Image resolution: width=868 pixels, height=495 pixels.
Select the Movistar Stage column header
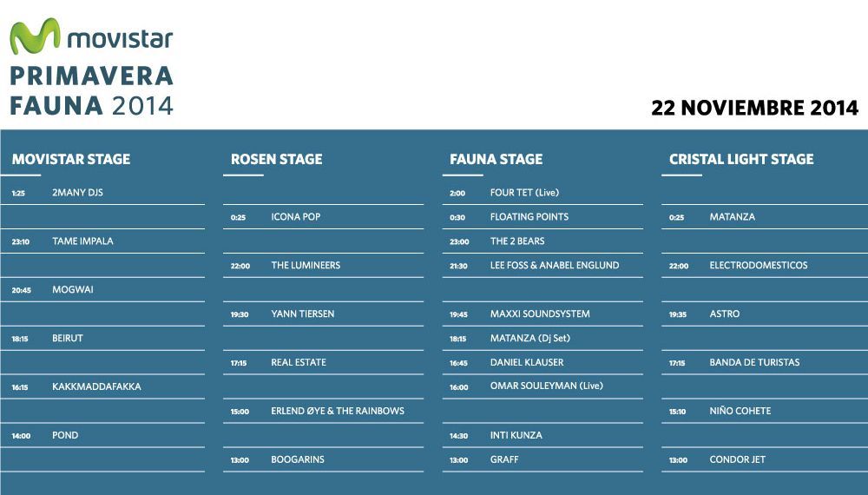(71, 159)
